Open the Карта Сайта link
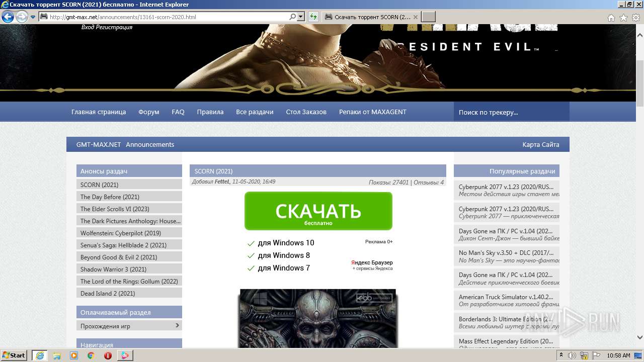This screenshot has width=644, height=362. point(541,144)
